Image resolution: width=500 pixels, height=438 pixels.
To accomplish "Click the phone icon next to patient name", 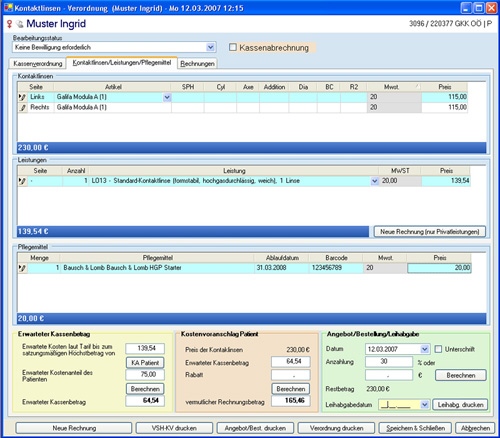I will 20,24.
